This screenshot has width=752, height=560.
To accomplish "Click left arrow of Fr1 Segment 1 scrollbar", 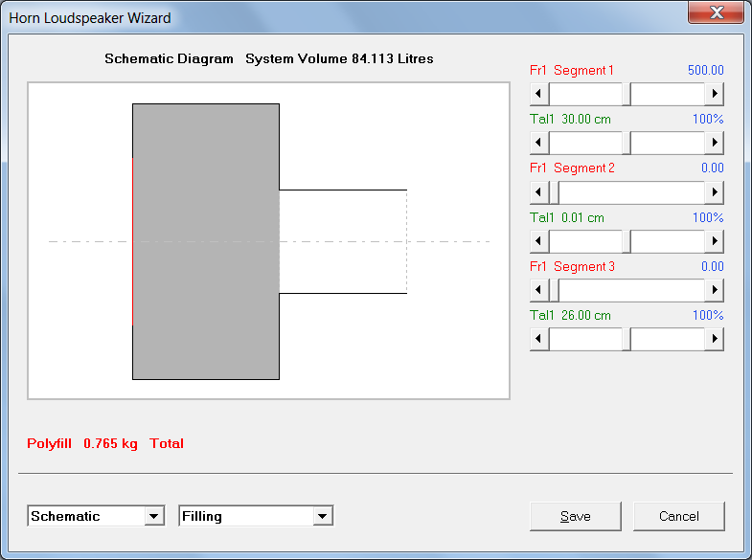I will (x=539, y=94).
